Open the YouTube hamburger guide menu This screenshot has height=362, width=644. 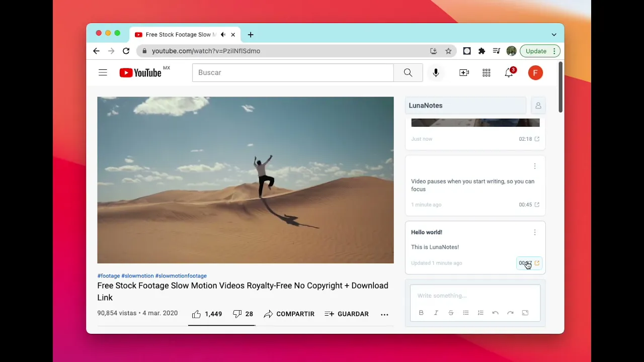pos(103,73)
